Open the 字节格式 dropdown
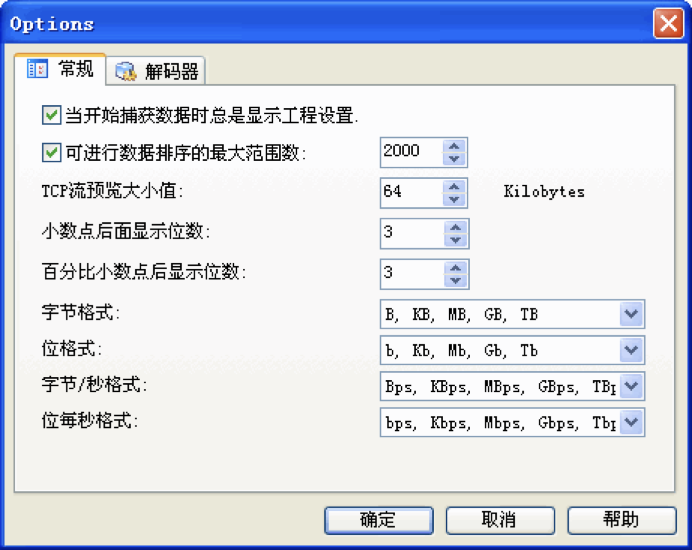Image resolution: width=692 pixels, height=550 pixels. point(631,314)
